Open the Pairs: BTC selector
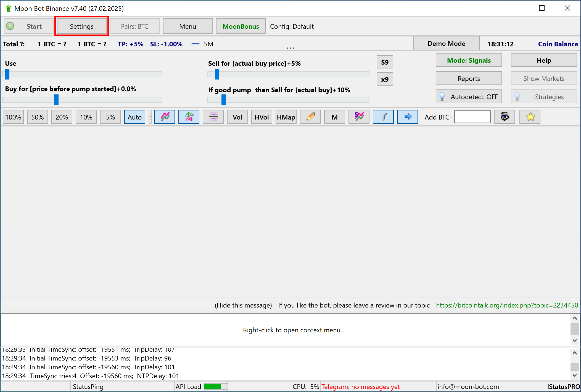 pyautogui.click(x=135, y=27)
